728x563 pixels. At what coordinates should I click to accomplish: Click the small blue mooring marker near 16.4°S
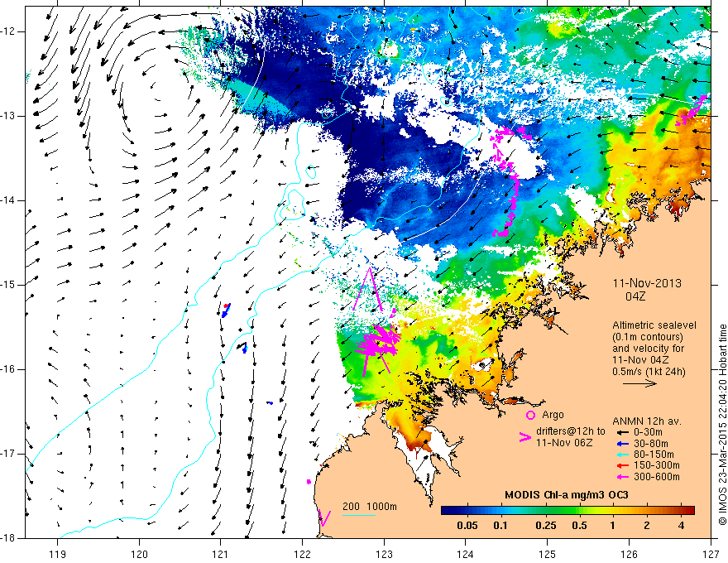(x=270, y=402)
